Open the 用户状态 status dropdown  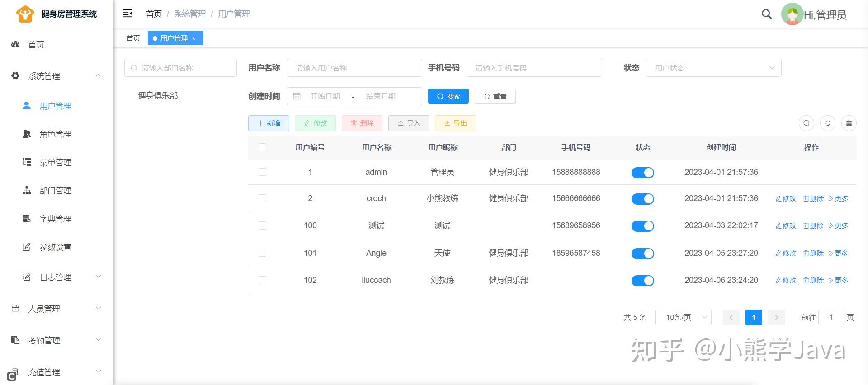click(x=713, y=68)
